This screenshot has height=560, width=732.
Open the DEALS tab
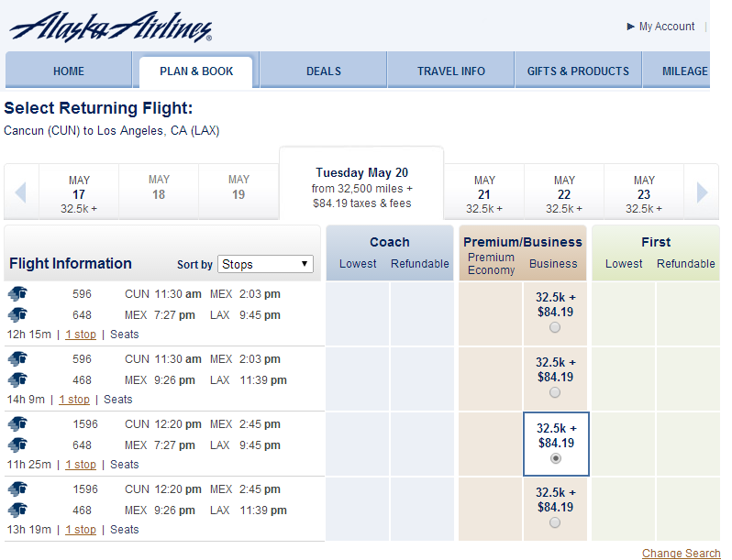324,71
